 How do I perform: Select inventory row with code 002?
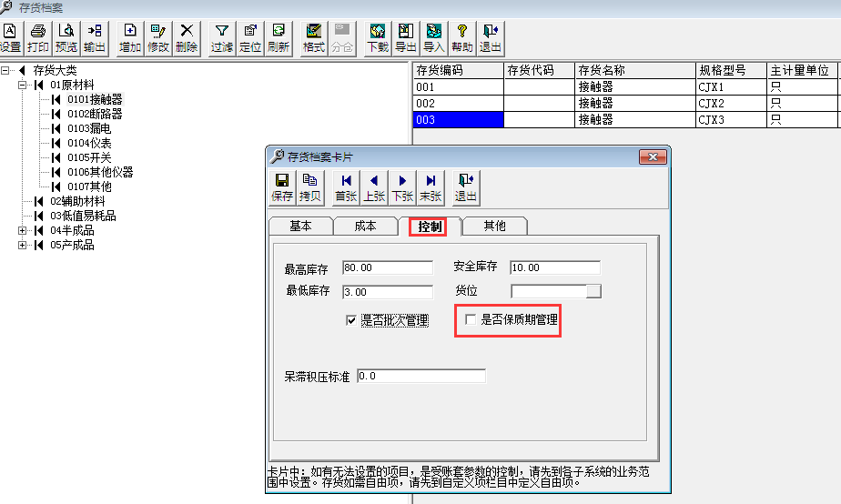click(625, 103)
